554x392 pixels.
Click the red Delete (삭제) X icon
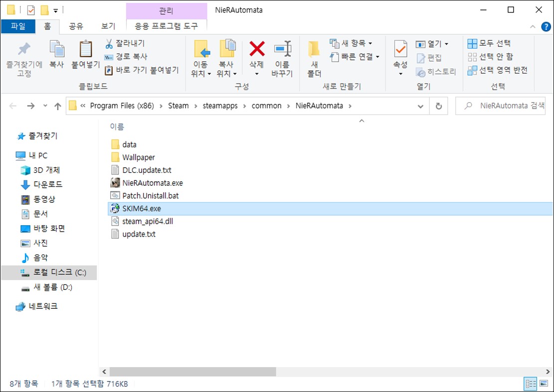tap(257, 49)
